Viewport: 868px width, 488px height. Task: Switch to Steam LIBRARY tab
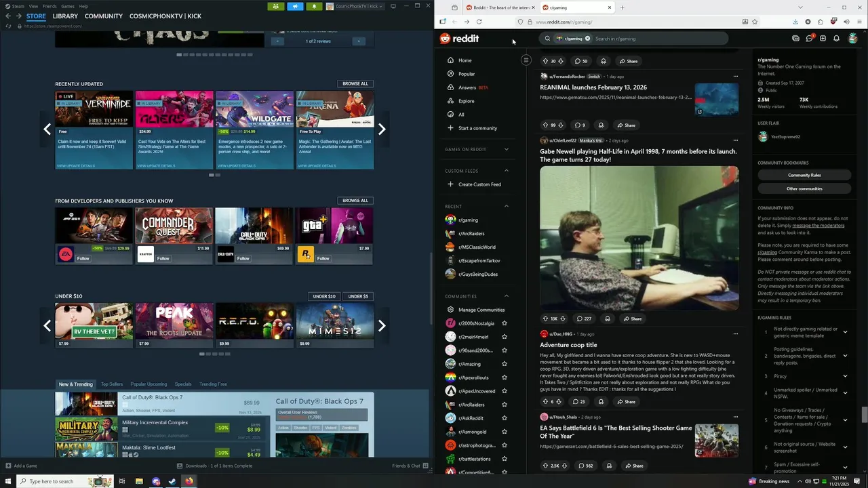(x=65, y=16)
